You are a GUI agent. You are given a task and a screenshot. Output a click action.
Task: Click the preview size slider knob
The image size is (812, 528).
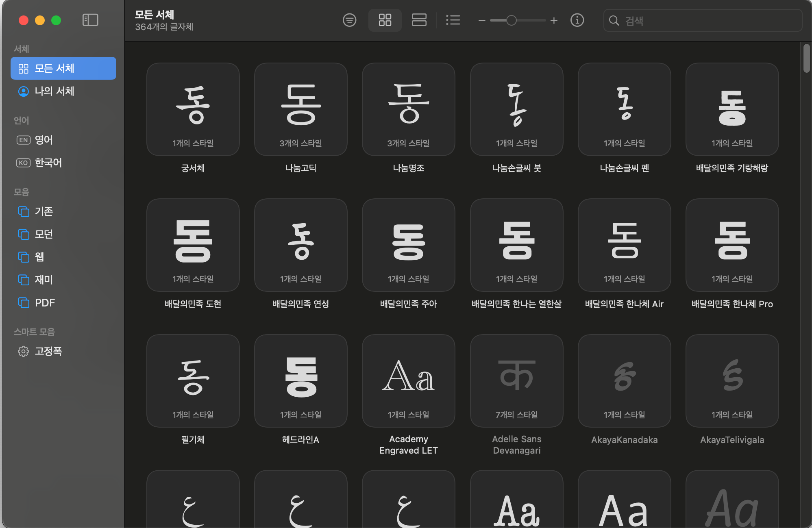pos(511,20)
